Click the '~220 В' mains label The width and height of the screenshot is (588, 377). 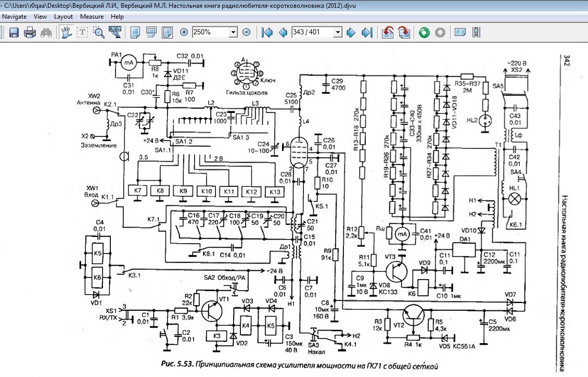click(x=516, y=63)
